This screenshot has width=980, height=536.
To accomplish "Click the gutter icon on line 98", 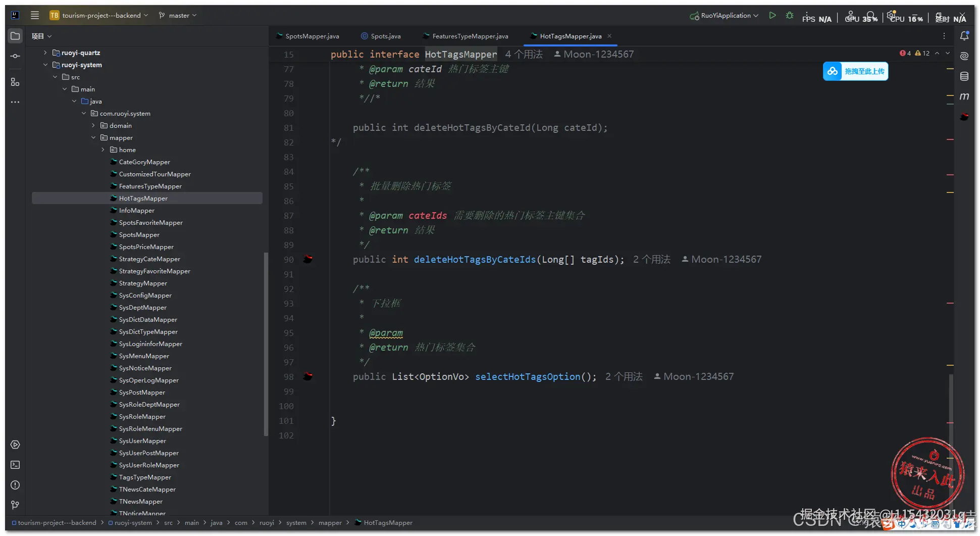I will coord(308,376).
